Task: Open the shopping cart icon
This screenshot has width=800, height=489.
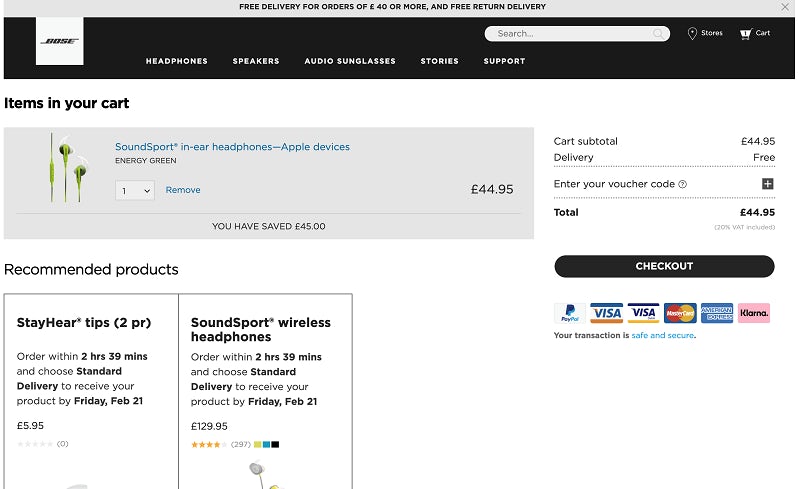Action: click(745, 33)
